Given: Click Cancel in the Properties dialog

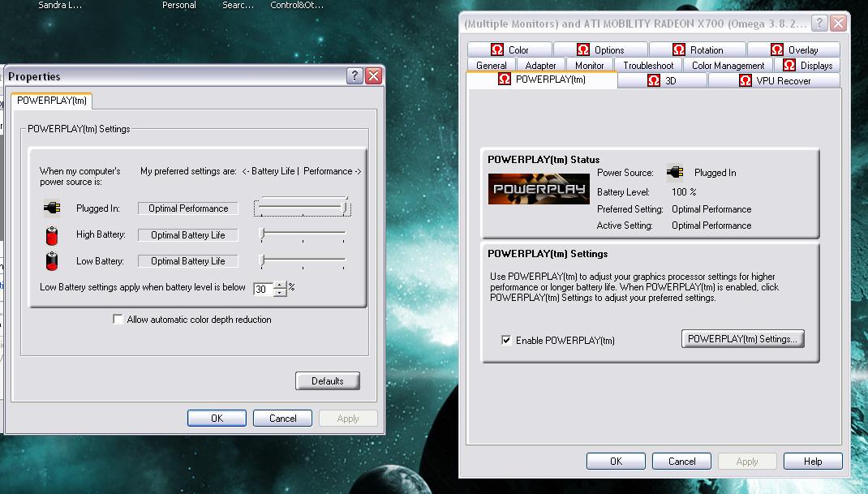Looking at the screenshot, I should click(282, 418).
